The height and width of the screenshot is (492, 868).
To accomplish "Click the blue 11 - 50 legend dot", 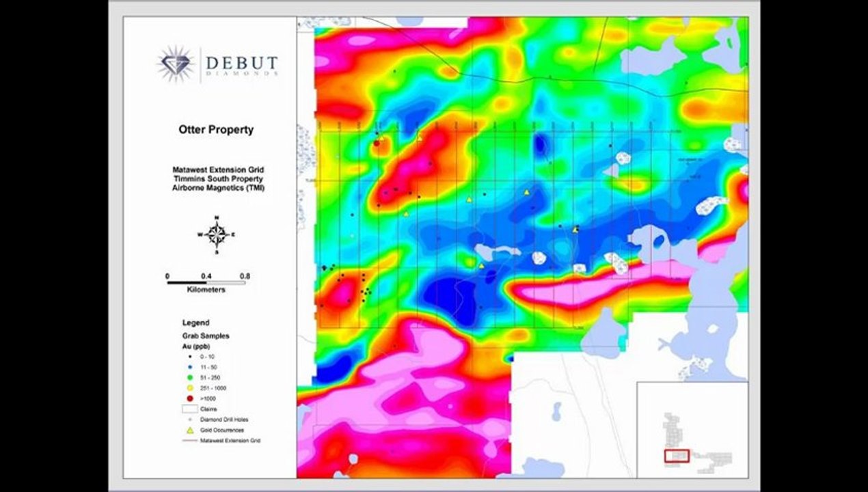I will click(189, 367).
